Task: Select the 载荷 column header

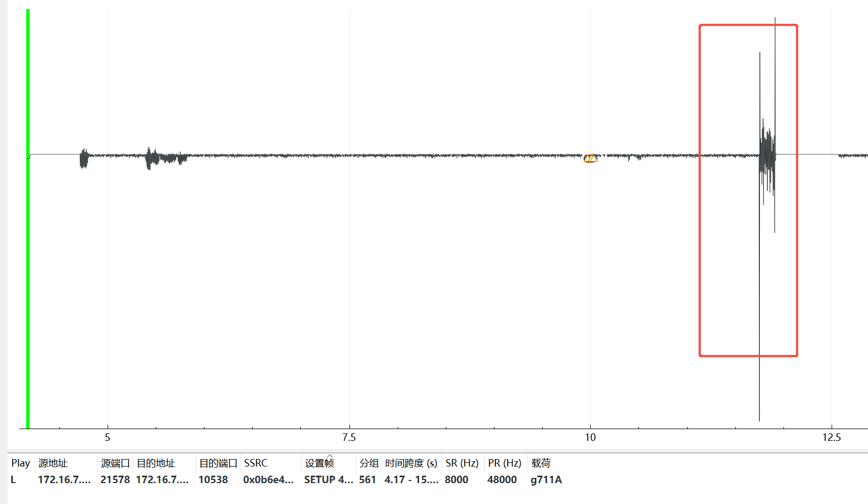Action: 540,463
